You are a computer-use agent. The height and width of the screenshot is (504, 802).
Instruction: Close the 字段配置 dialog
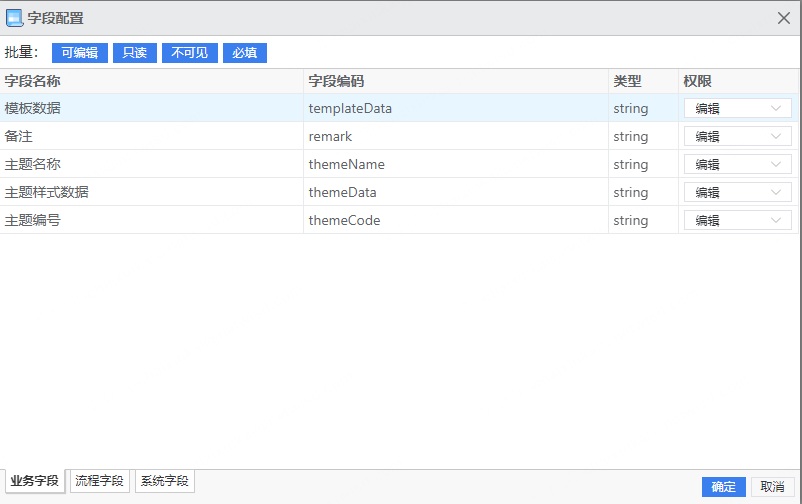coord(784,18)
